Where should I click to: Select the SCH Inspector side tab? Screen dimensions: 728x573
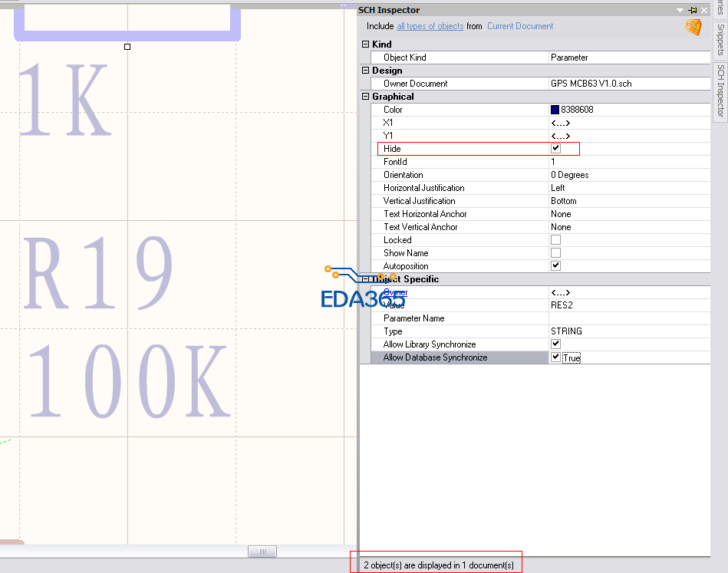coord(720,91)
